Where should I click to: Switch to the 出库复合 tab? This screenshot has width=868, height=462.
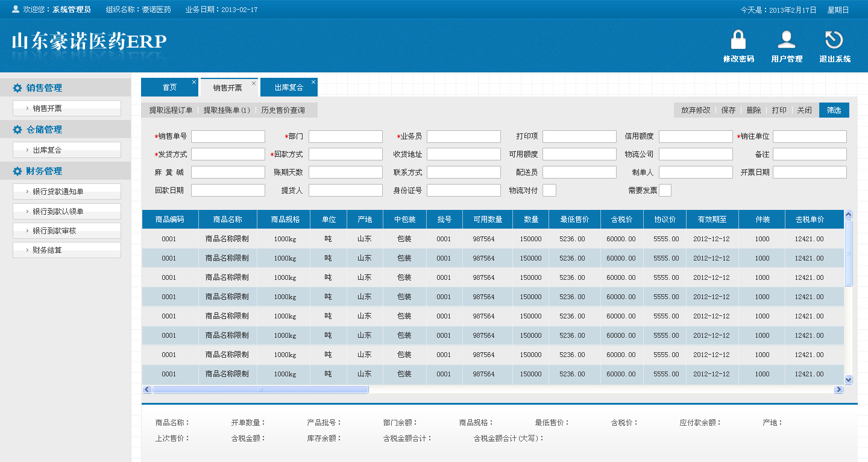289,87
